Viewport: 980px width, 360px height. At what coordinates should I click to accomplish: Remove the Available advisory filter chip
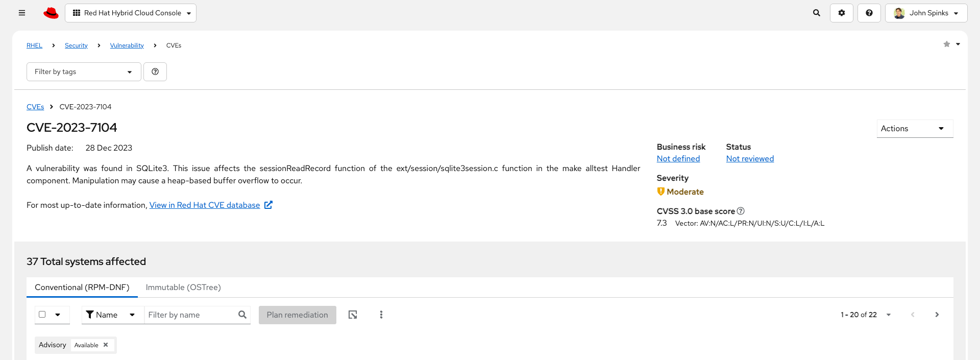pyautogui.click(x=106, y=345)
